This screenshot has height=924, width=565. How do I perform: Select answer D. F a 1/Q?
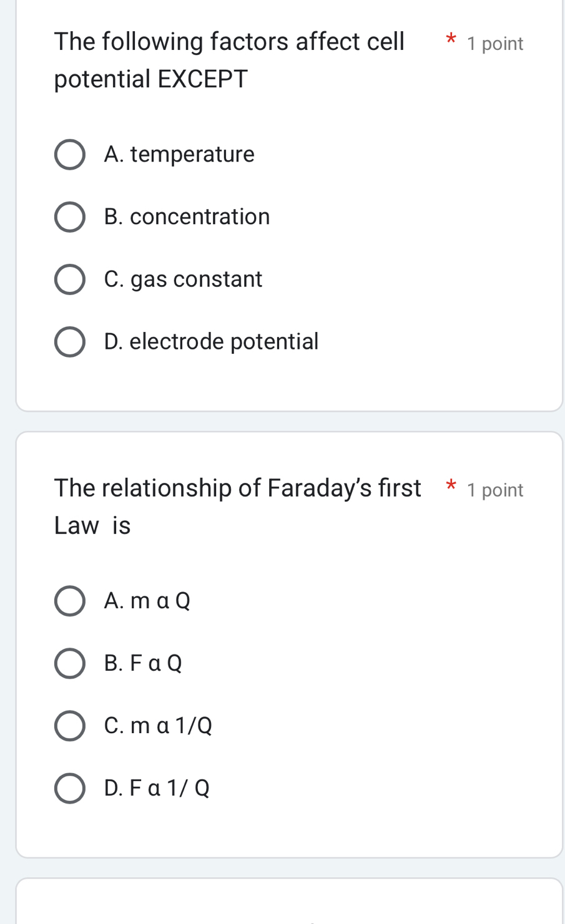click(69, 787)
